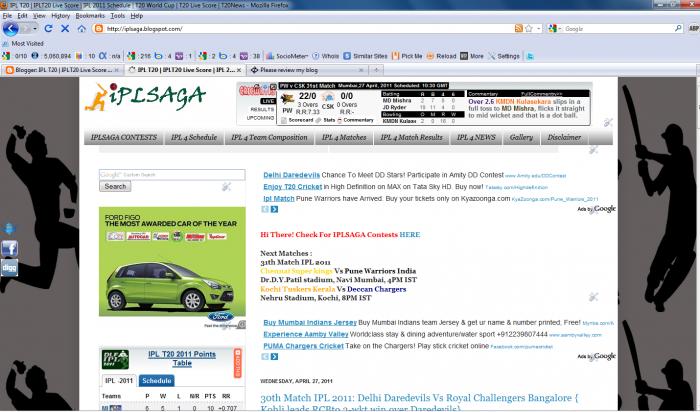Go to next ad in lower ad block
The image size is (700, 412).
pyautogui.click(x=274, y=357)
